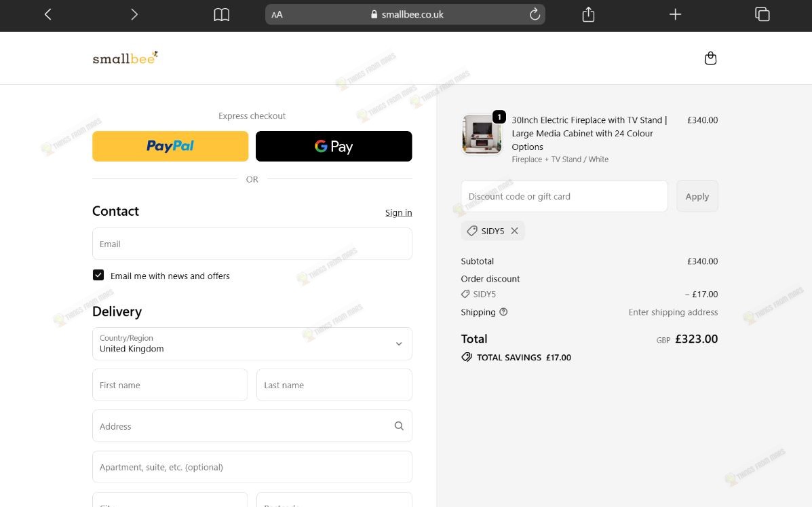Click the Fireplace + TV Stand / White variant text
Screen dimensions: 812x507
click(560, 159)
